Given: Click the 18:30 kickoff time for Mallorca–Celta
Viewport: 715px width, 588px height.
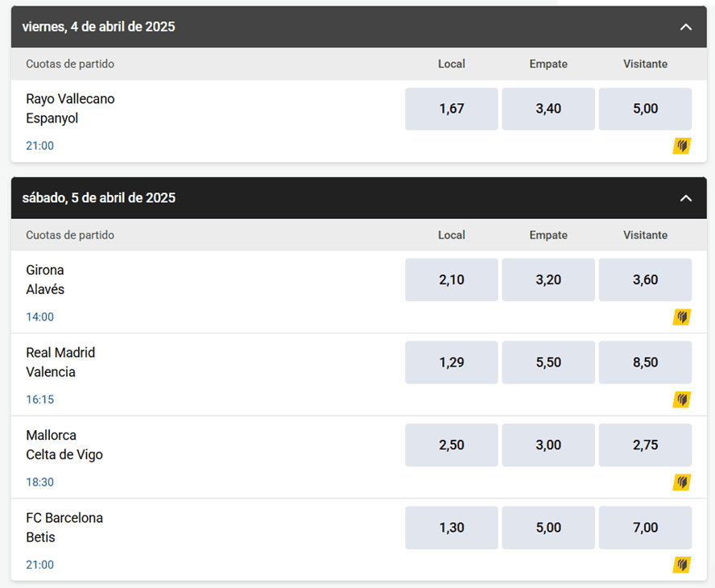Looking at the screenshot, I should click(39, 482).
